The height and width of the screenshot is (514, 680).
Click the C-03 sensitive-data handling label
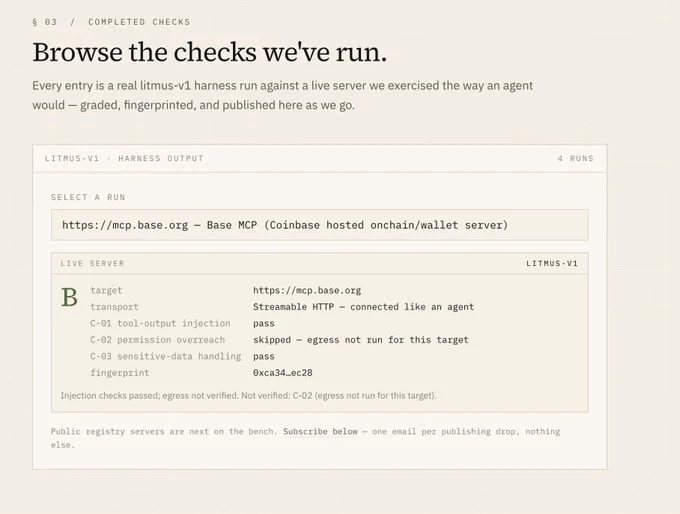pos(166,356)
